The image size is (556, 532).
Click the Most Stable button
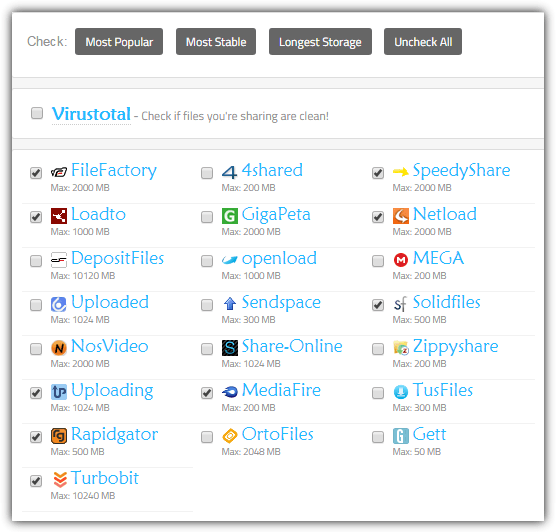click(216, 41)
